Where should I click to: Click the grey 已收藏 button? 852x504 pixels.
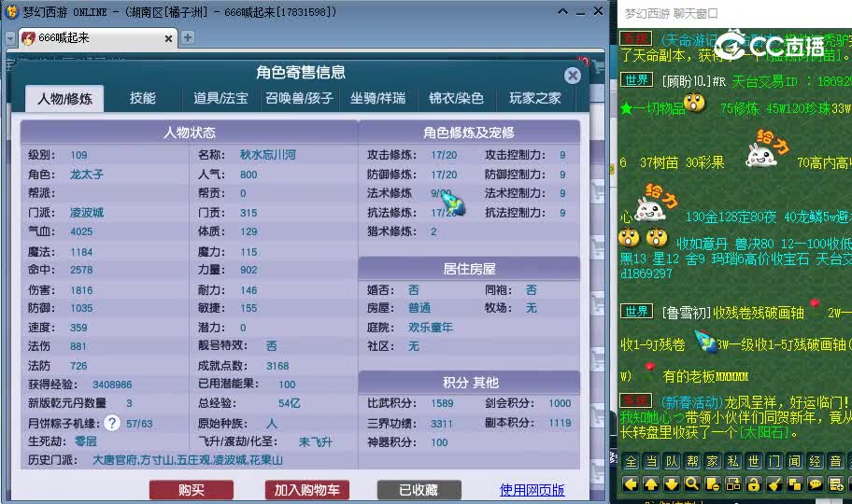[419, 490]
